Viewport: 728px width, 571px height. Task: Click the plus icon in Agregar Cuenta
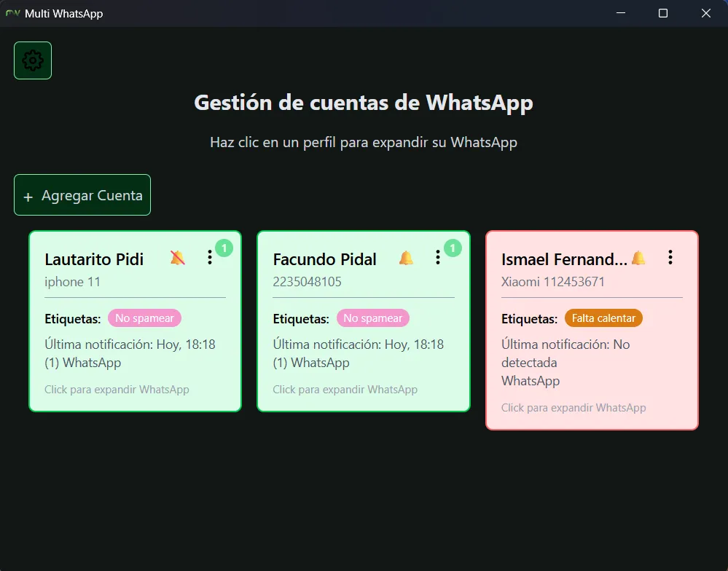pos(28,195)
